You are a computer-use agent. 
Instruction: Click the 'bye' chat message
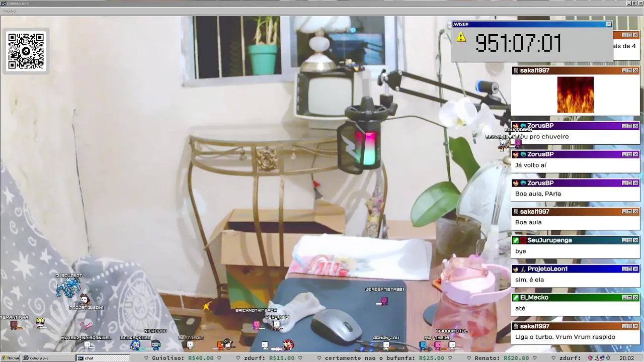point(521,251)
